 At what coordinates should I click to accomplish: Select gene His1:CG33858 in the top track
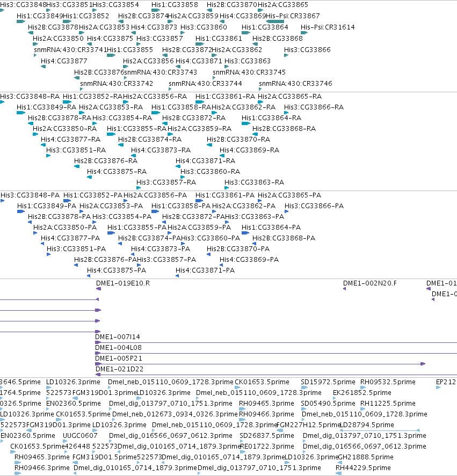[175, 4]
